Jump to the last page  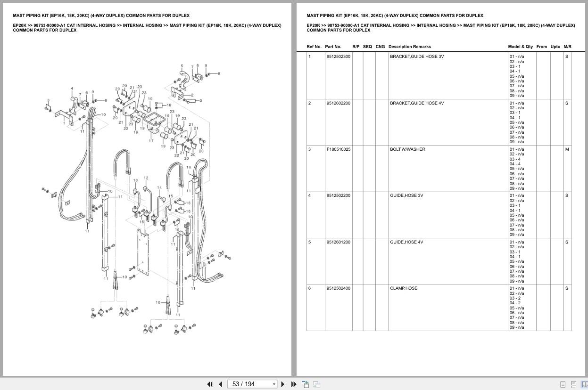click(x=294, y=384)
